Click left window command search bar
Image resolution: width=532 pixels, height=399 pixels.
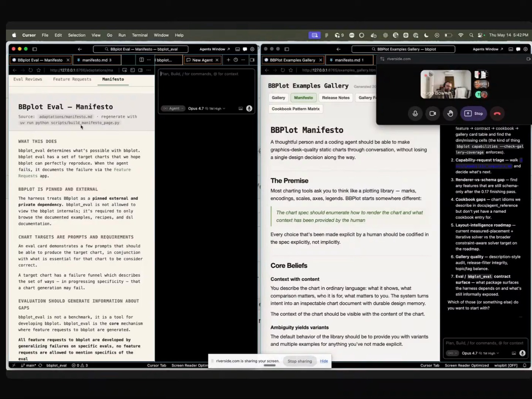tap(141, 49)
